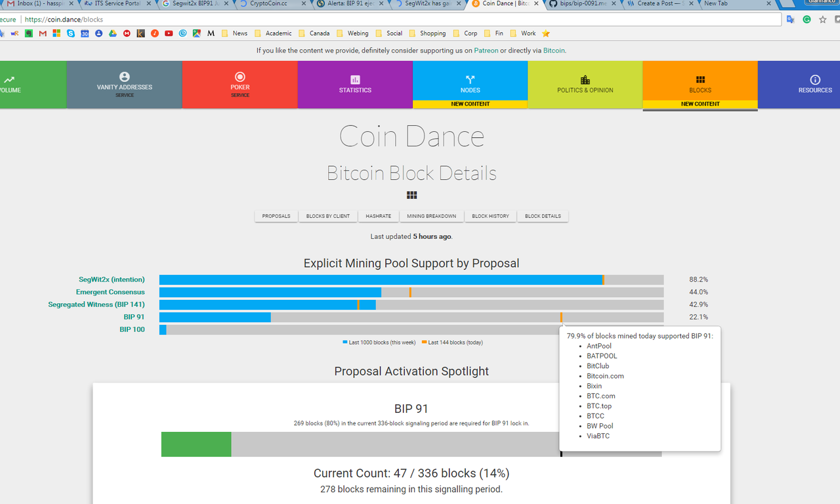Open the Evernote bookmark icon
The image size is (840, 504).
(28, 33)
